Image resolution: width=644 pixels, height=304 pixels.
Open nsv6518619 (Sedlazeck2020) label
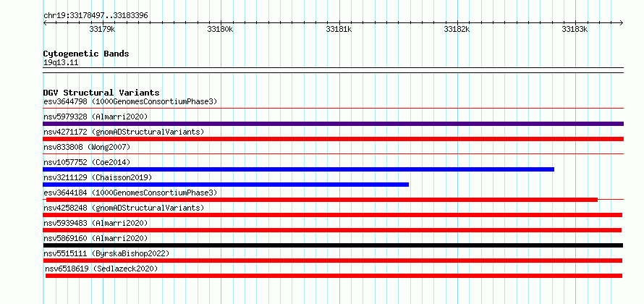(101, 269)
